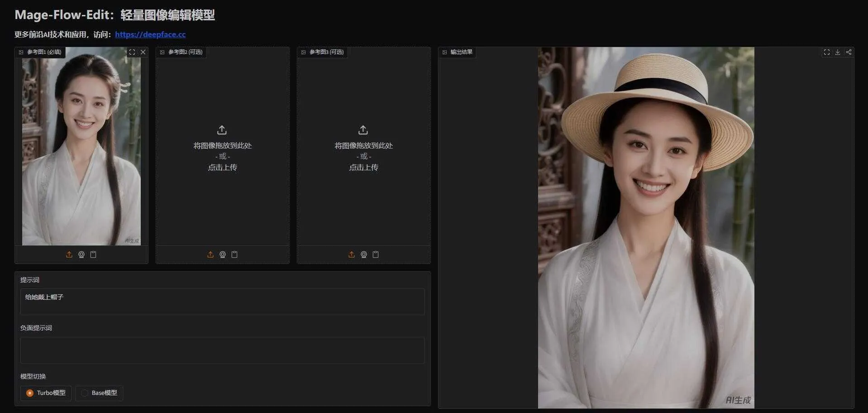The image size is (868, 413).
Task: Click clipboard paste icon under 参考图1
Action: tap(93, 255)
